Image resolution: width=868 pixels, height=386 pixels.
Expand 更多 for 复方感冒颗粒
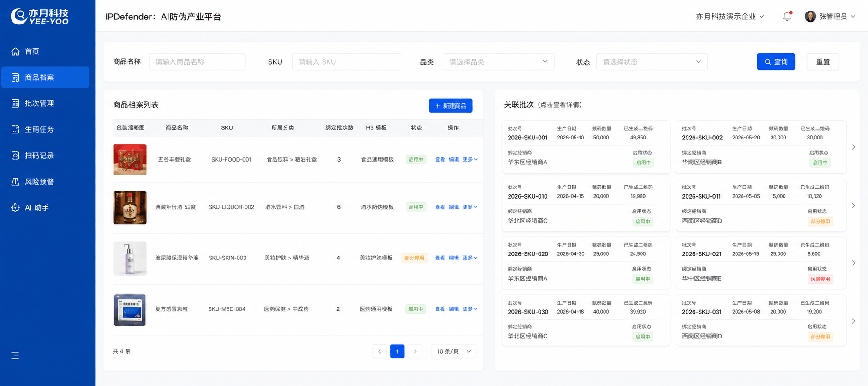[470, 309]
